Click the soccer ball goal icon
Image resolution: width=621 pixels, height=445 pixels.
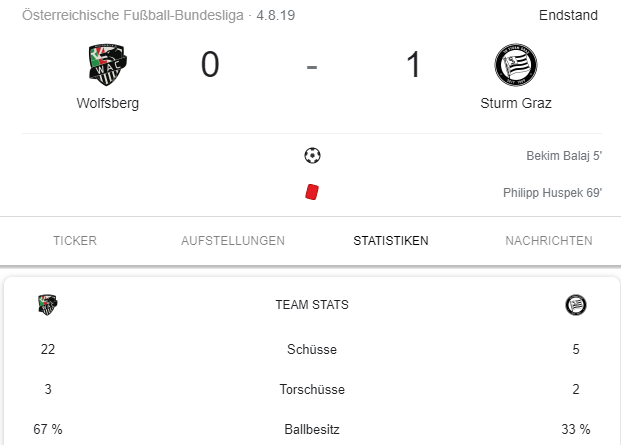312,155
